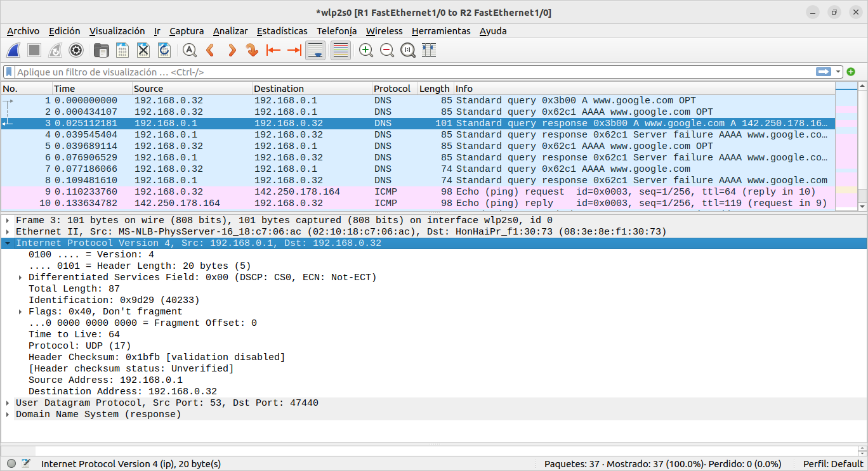Reload the capture file
This screenshot has height=471, width=868.
(164, 50)
